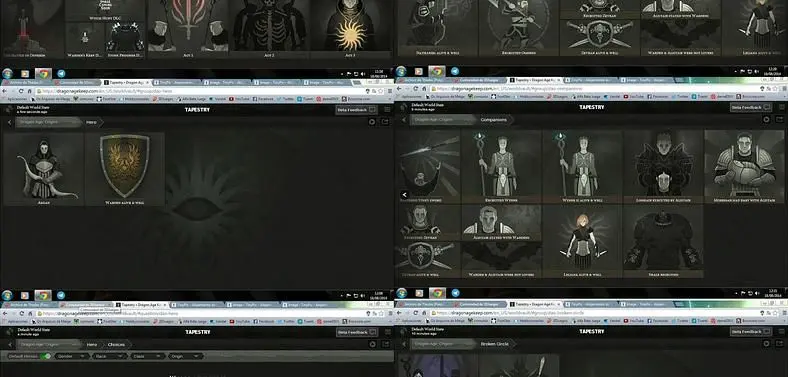The height and width of the screenshot is (377, 788).
Task: Click share icon on Broken Circle page
Action: (779, 343)
